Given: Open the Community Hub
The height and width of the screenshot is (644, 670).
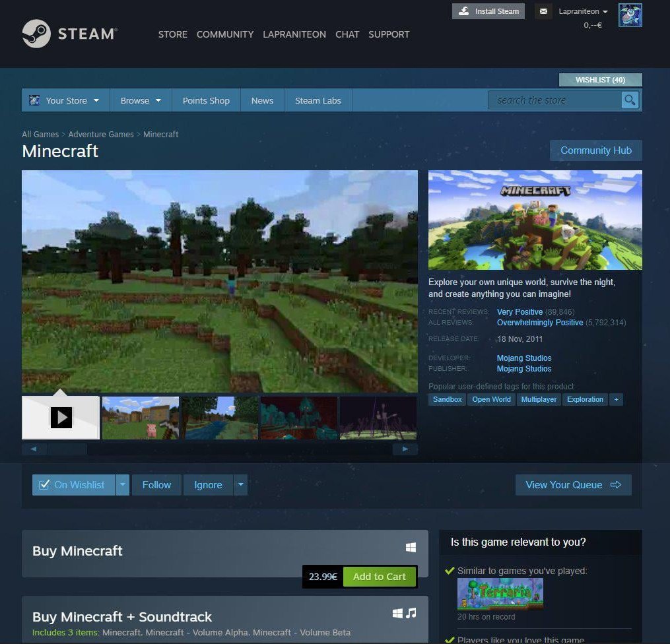Looking at the screenshot, I should coord(596,150).
